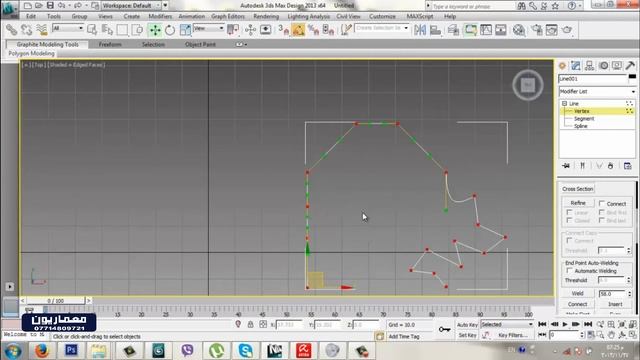Open the MAXScript menu
640x360 pixels.
[420, 16]
